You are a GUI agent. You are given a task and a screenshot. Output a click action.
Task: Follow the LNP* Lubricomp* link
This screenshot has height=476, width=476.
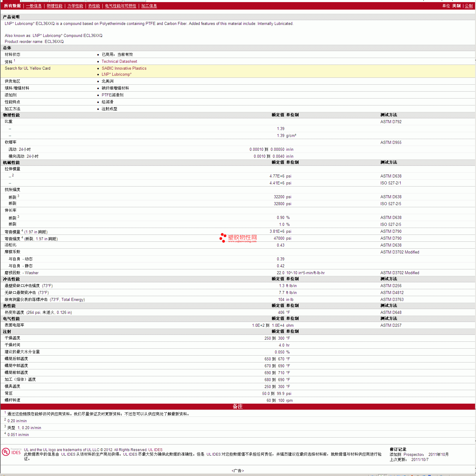coord(117,74)
